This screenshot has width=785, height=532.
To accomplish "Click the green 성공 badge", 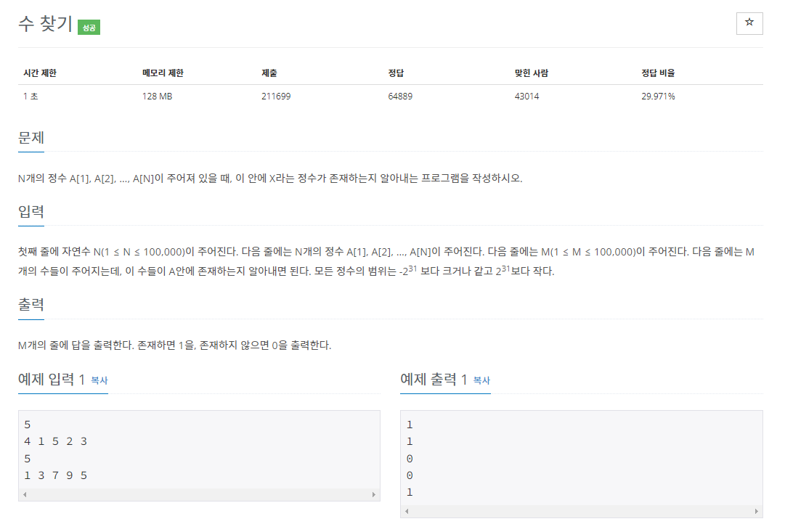I will click(89, 28).
